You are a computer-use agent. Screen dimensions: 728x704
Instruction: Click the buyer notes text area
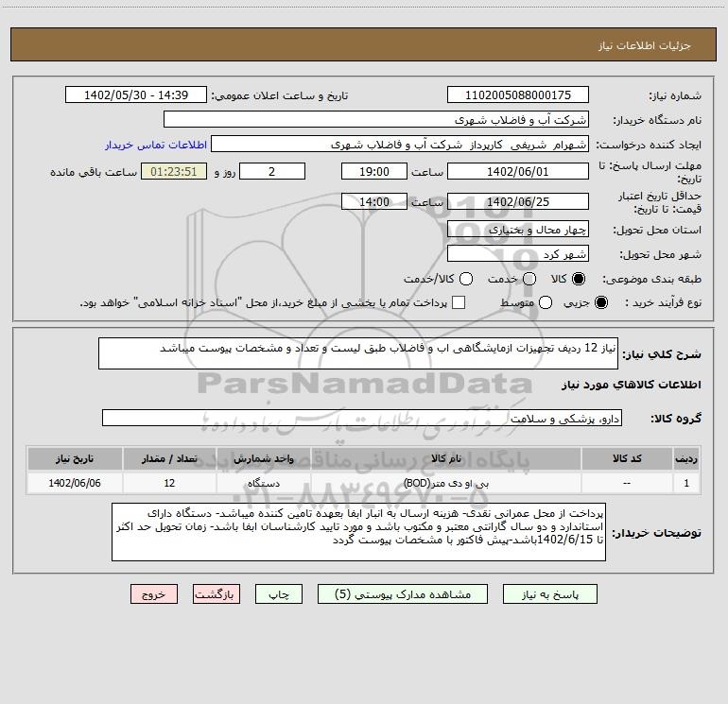point(358,532)
